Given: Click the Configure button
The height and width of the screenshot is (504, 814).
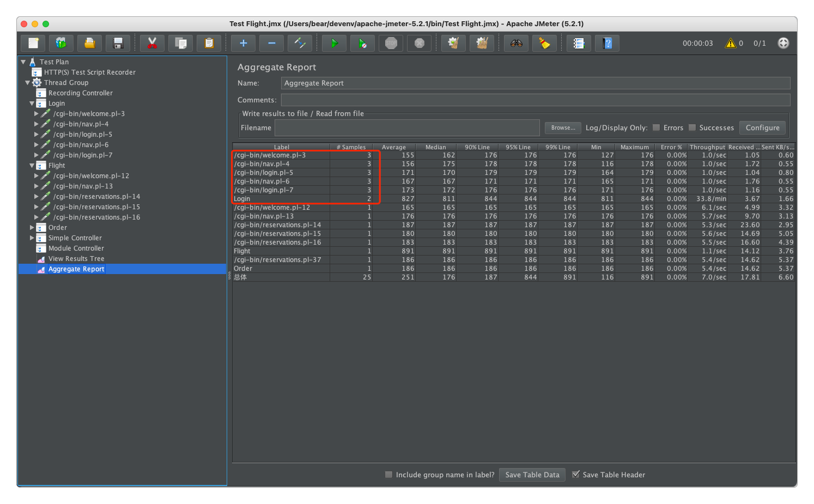Looking at the screenshot, I should 762,127.
